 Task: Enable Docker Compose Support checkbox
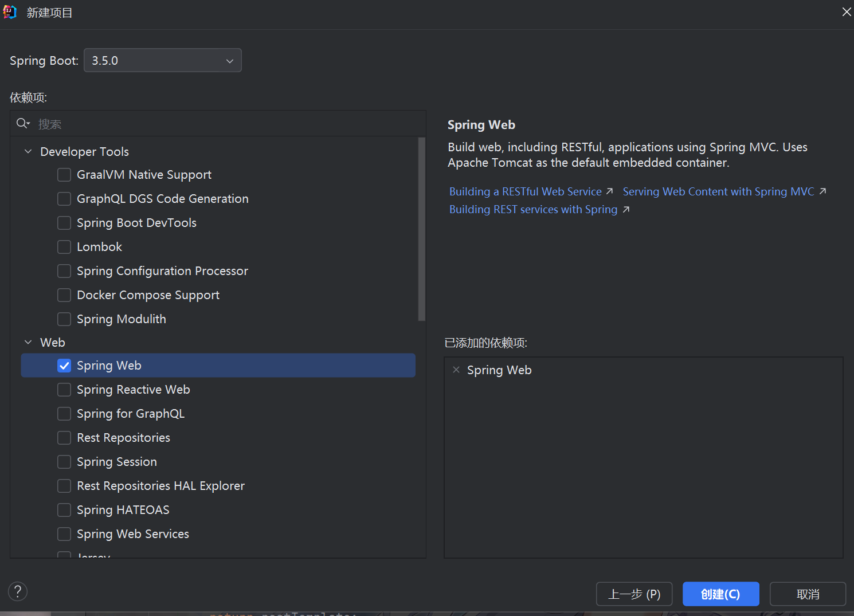[x=64, y=295]
